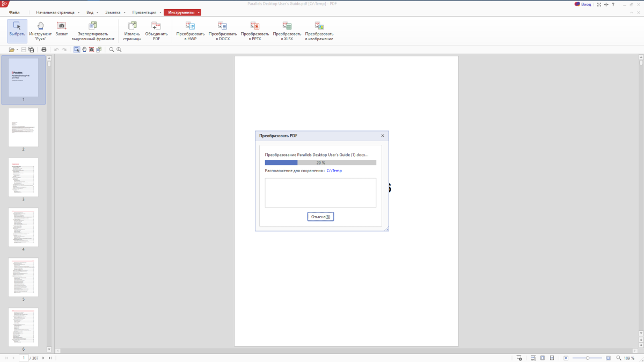The image size is (644, 362).
Task: Click the 29 % conversion progress bar
Action: pos(320,162)
